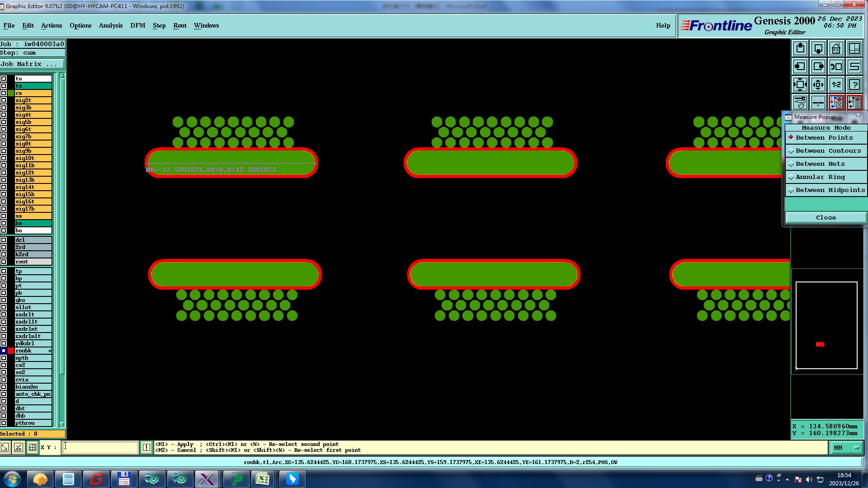Click the exclamation mark button beside the XY field
The height and width of the screenshot is (488, 868).
click(x=146, y=447)
